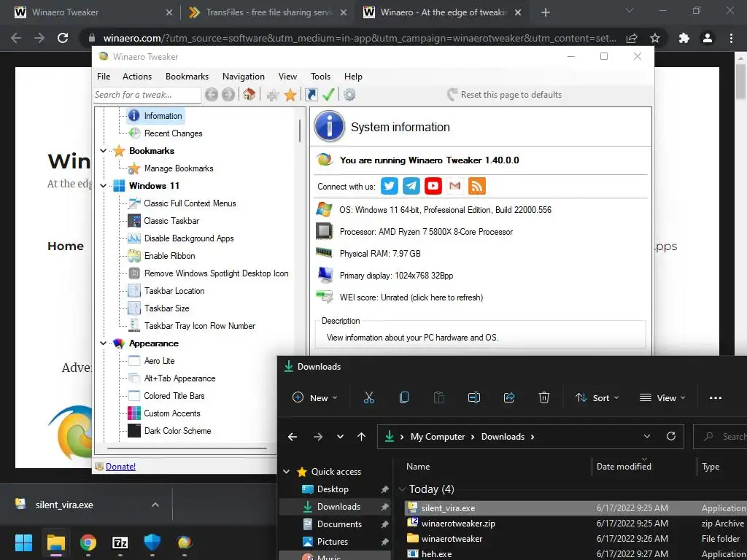Collapse Quick access in Explorer sidebar
This screenshot has height=560, width=747.
tap(286, 472)
